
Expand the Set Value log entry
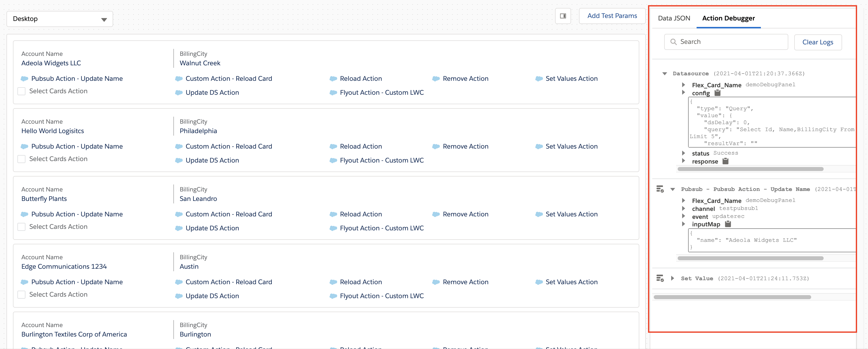[x=673, y=278]
